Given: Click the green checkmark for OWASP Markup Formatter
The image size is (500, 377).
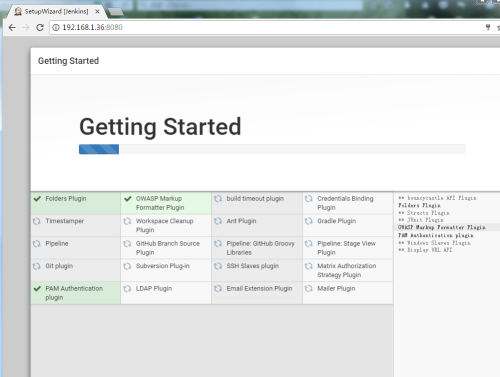Looking at the screenshot, I should [x=128, y=199].
